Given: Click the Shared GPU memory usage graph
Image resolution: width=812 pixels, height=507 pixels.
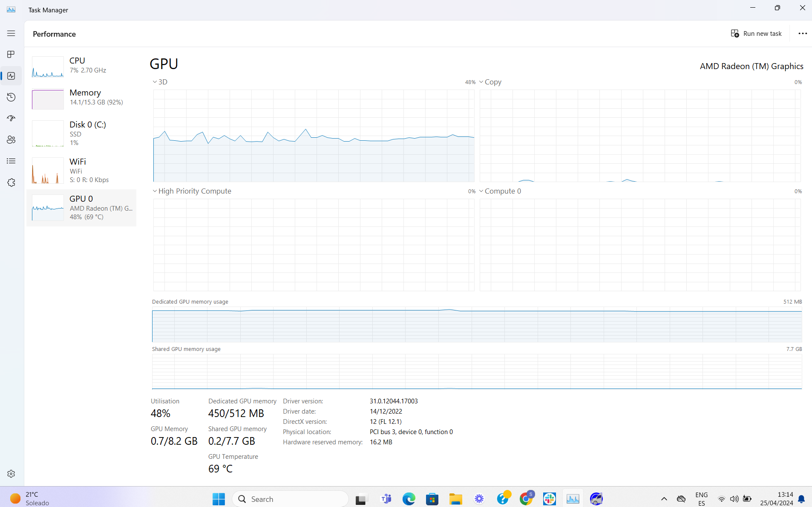Looking at the screenshot, I should tap(477, 371).
